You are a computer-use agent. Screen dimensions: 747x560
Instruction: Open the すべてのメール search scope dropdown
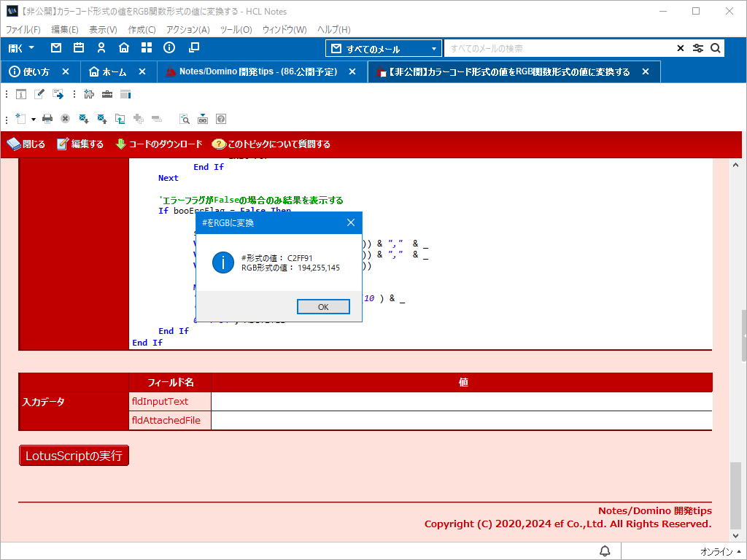[384, 49]
